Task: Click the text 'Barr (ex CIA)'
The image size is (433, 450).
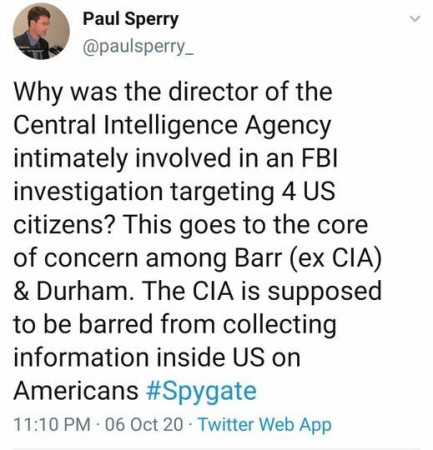Action: pos(308,259)
